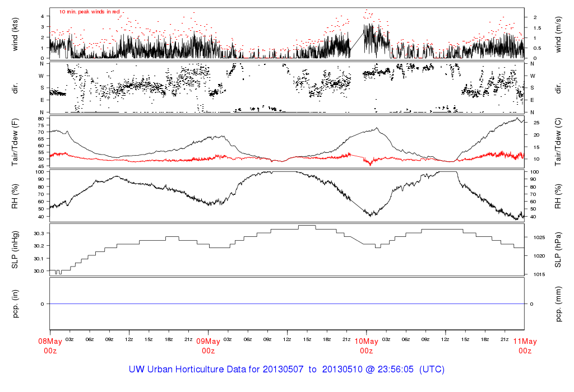The image size is (574, 392).
Task: Click the '0.5' m/s wind tick value
Action: [537, 48]
